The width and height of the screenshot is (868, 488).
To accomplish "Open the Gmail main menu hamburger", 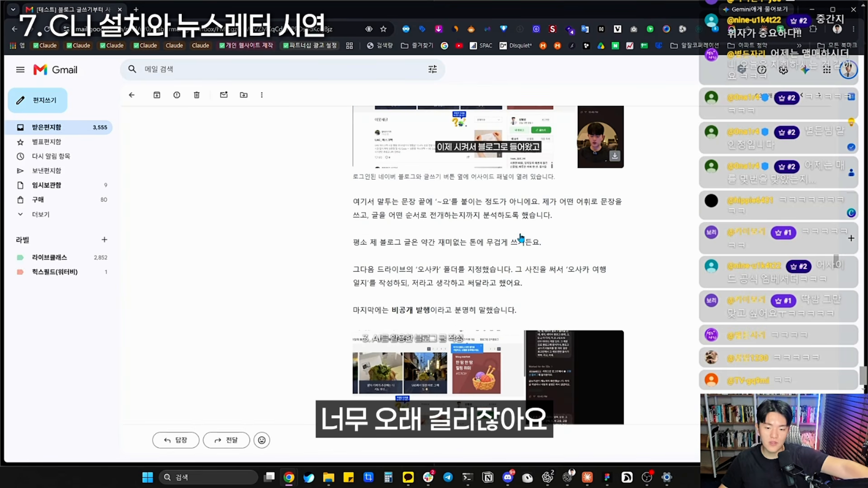I will [20, 69].
